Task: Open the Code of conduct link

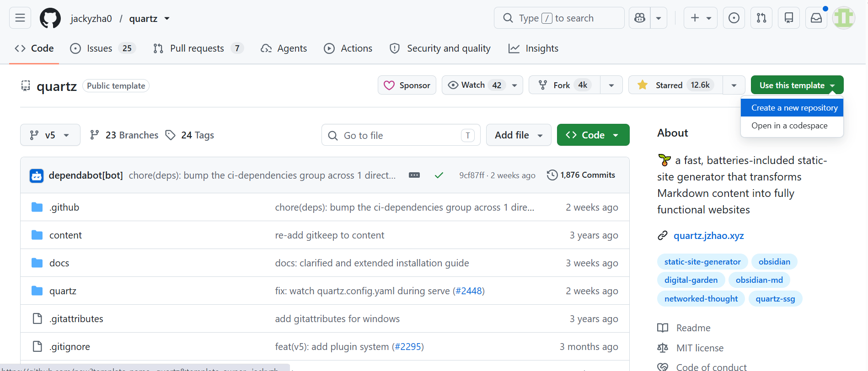Action: point(711,367)
